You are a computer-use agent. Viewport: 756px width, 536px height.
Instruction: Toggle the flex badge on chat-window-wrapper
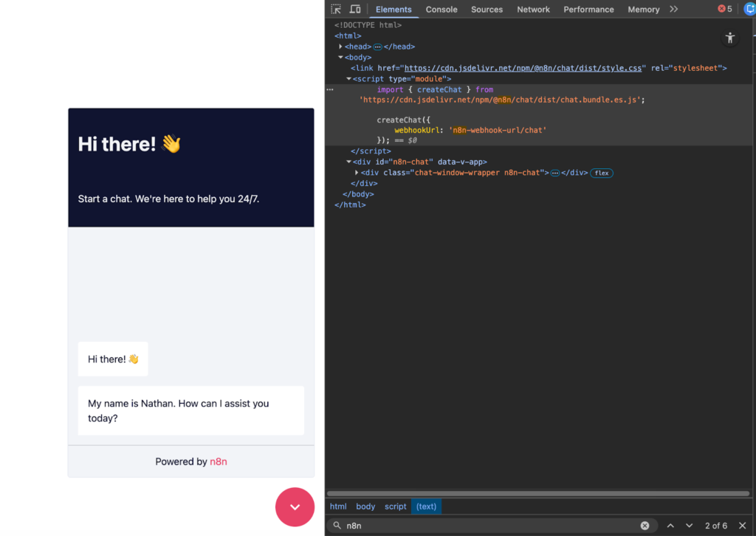[x=601, y=173]
